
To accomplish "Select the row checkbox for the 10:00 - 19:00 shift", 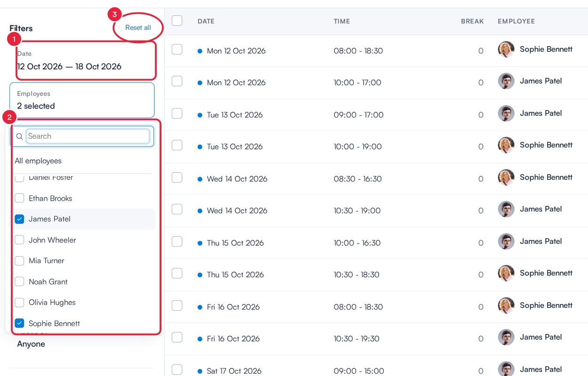I will pyautogui.click(x=177, y=145).
